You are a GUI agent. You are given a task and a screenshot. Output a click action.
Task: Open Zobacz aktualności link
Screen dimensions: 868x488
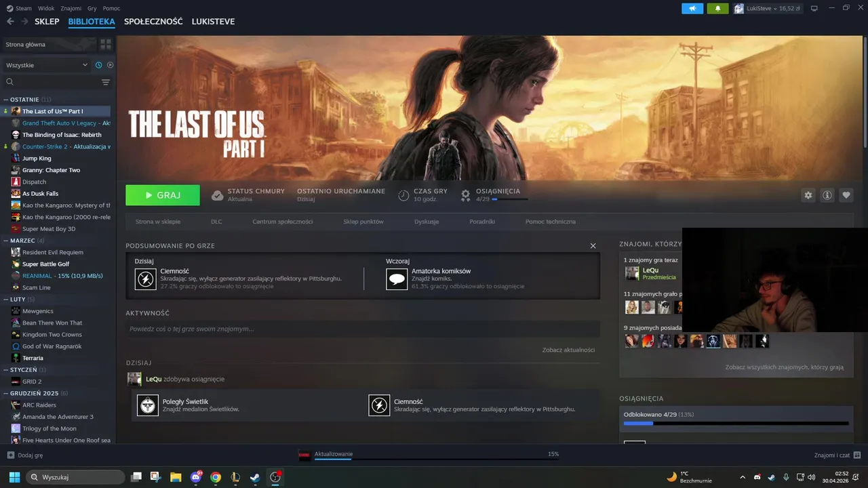[x=568, y=350]
